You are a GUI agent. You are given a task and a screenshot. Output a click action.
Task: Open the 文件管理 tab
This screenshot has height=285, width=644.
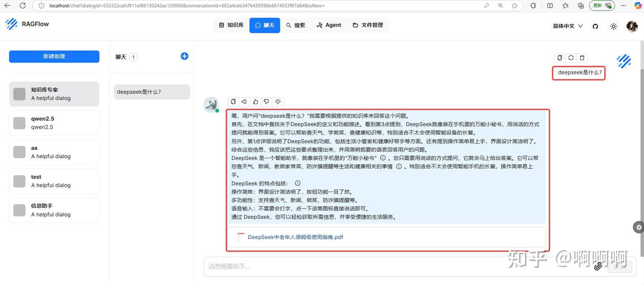click(368, 25)
